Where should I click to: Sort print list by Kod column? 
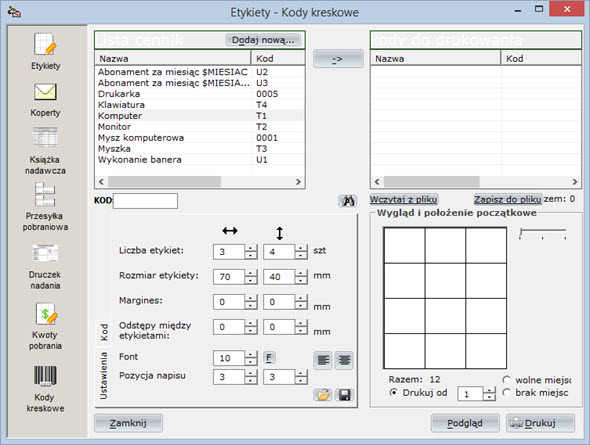click(541, 58)
